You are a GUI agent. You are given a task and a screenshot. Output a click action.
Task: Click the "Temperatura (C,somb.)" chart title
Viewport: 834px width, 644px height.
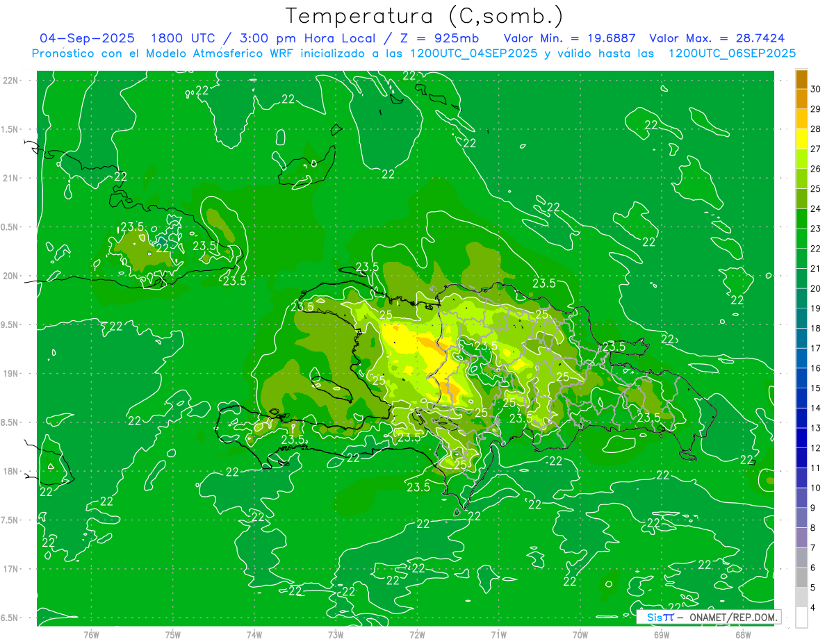424,16
